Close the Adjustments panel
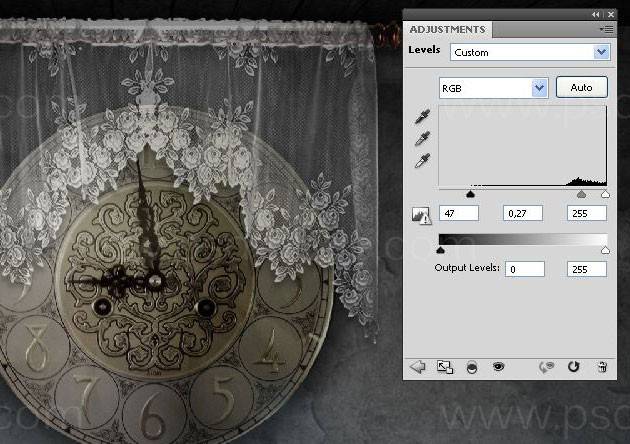630x444 pixels. (x=611, y=14)
